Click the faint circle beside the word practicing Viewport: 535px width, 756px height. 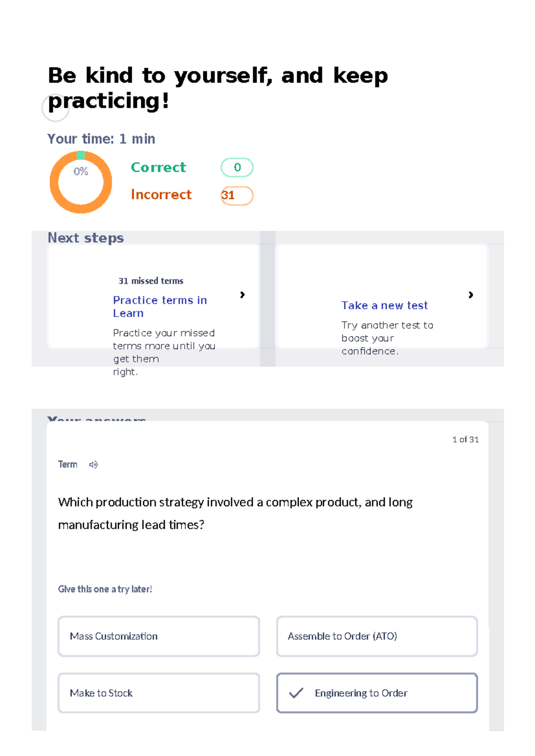click(55, 108)
